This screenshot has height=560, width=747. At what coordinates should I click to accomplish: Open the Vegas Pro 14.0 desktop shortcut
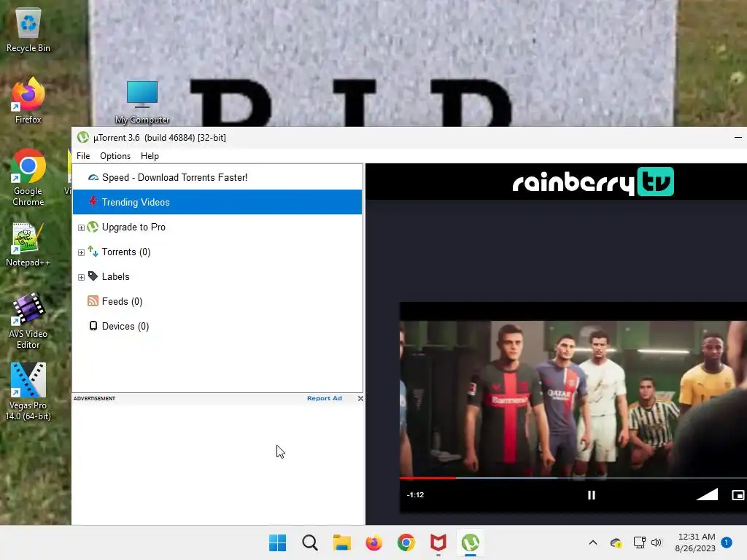coord(28,392)
